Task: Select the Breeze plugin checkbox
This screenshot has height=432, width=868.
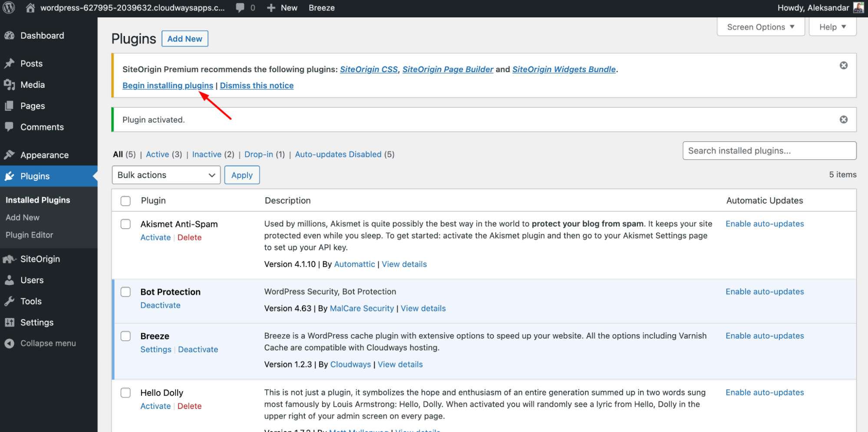Action: click(x=125, y=336)
